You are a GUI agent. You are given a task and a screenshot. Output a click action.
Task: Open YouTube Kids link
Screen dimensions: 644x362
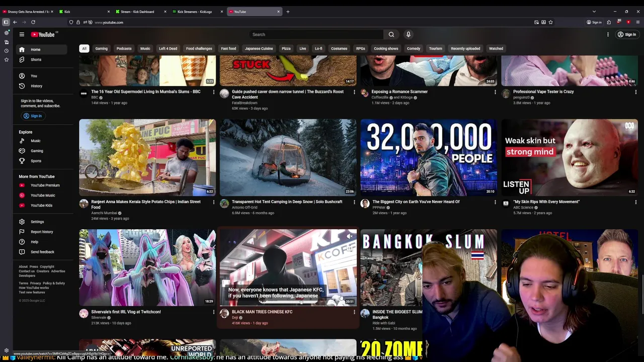point(40,205)
